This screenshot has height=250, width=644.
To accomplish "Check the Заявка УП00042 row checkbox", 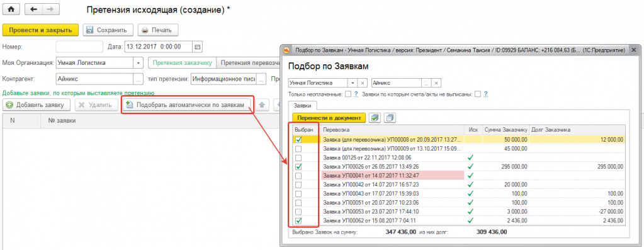I will click(x=298, y=185).
